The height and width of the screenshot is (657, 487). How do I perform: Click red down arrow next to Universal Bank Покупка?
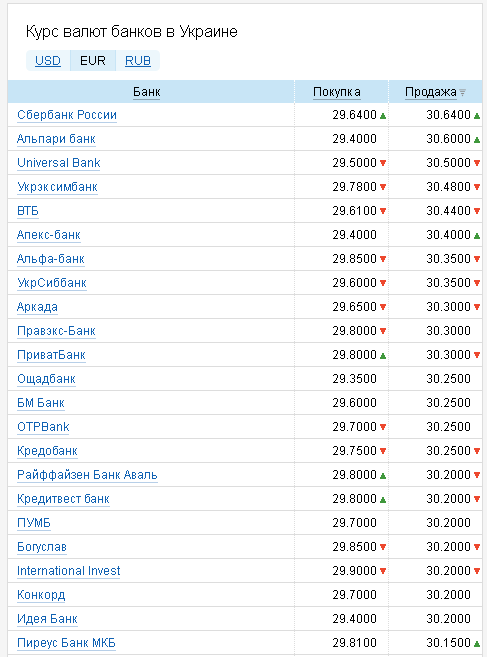pyautogui.click(x=383, y=163)
